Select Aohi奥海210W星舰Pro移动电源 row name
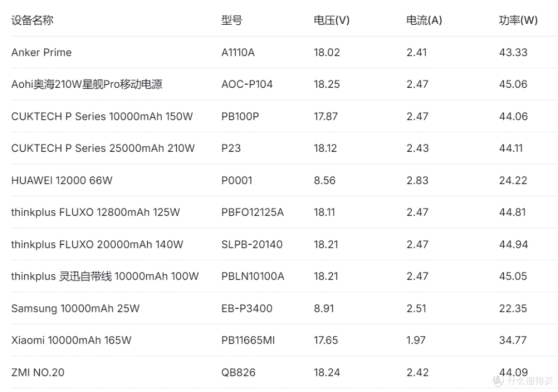 87,84
